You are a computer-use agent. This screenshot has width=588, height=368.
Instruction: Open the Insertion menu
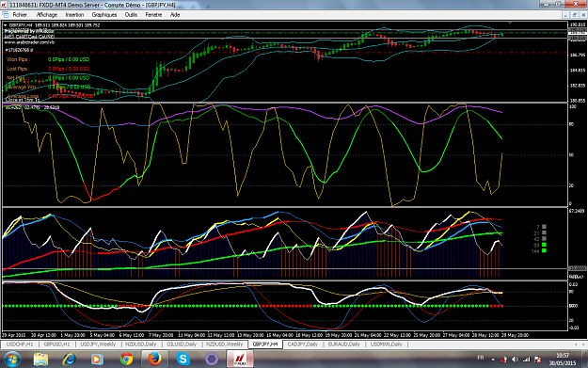click(74, 15)
